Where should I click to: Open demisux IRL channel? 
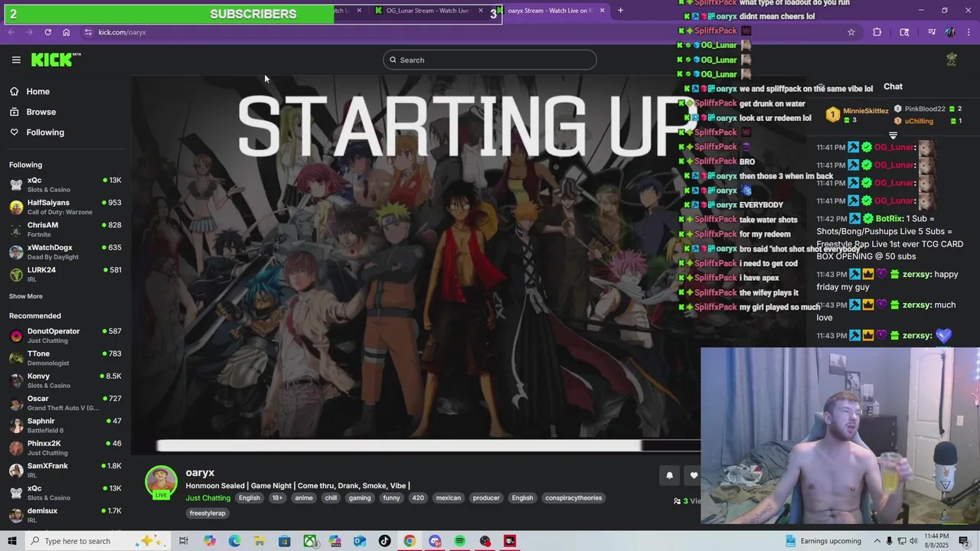pos(65,515)
